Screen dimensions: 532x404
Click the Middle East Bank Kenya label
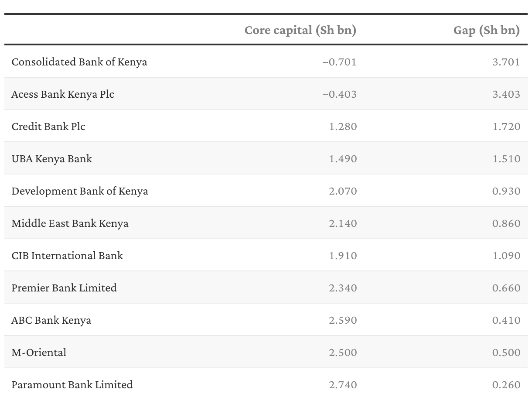(x=70, y=223)
